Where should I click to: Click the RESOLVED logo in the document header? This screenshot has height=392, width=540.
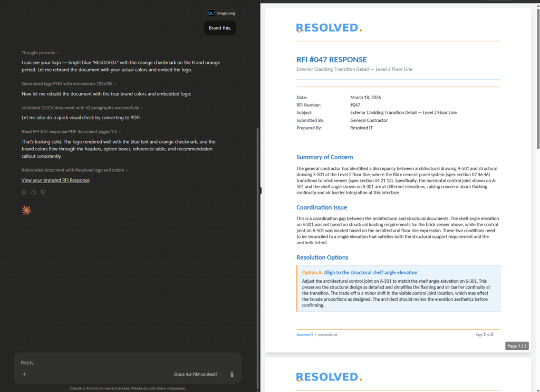coord(329,28)
